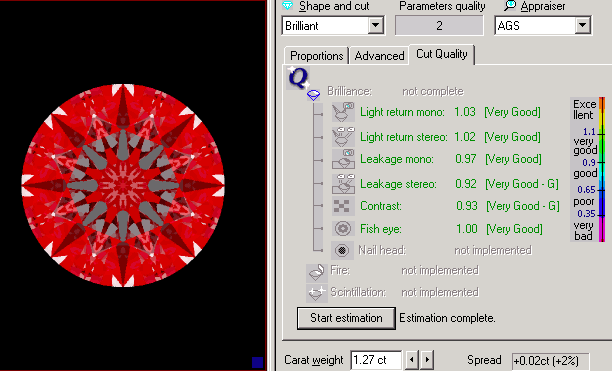
Task: Click the rainbow quality color scale
Action: tap(602, 169)
